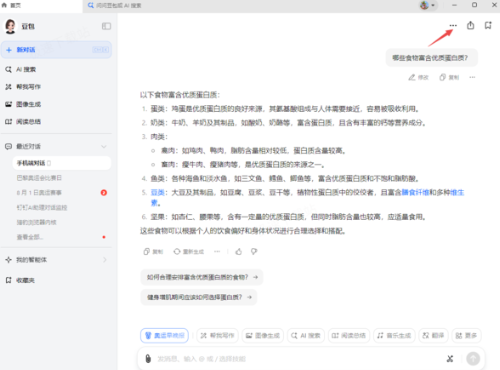Copy the AI answer with 复制 below the response
This screenshot has height=370, width=500.
coord(153,252)
